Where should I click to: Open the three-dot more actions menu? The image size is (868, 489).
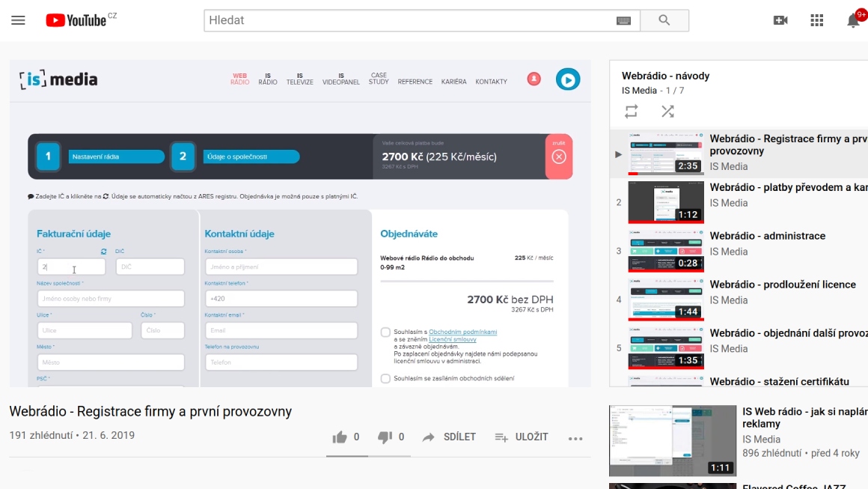pos(575,438)
